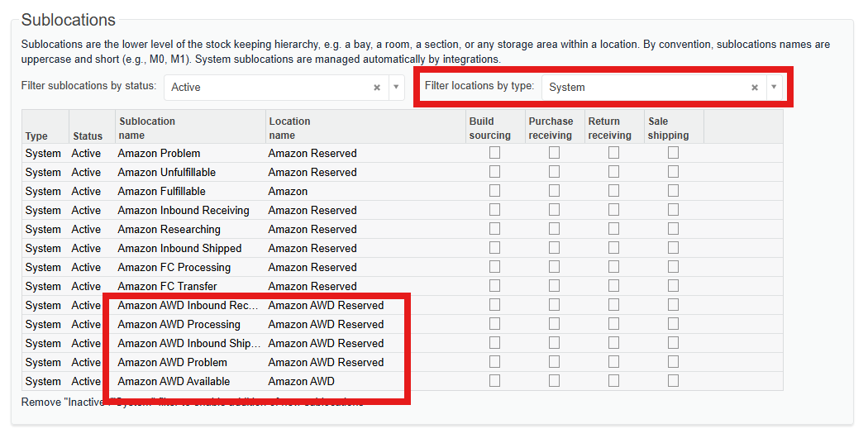Viewport: 868px width, 443px height.
Task: Open the location type filter dropdown arrow
Action: pos(774,88)
